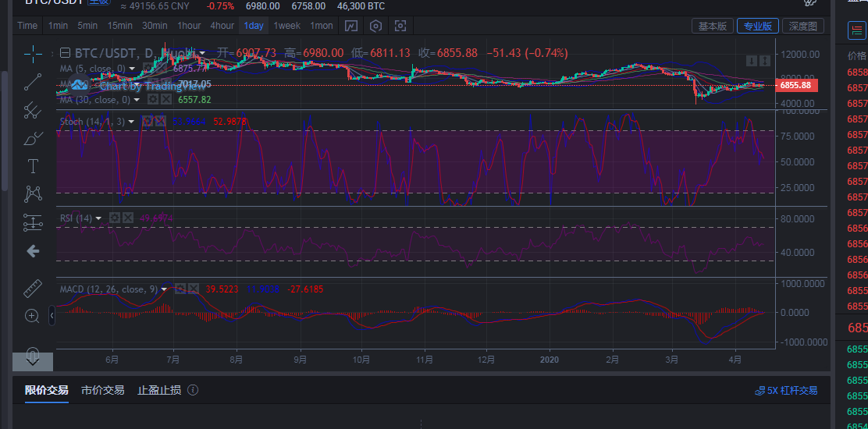Choose the brush drawing tool

point(33,139)
